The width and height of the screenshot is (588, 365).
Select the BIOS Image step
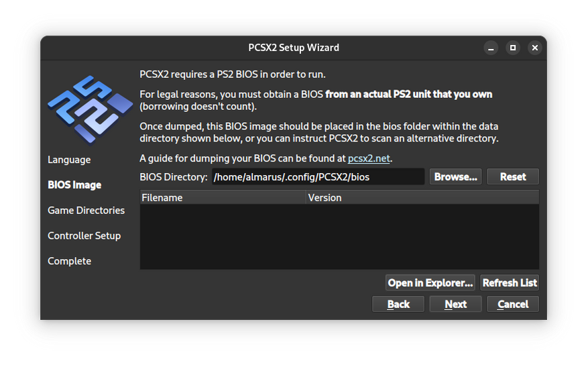pos(74,185)
